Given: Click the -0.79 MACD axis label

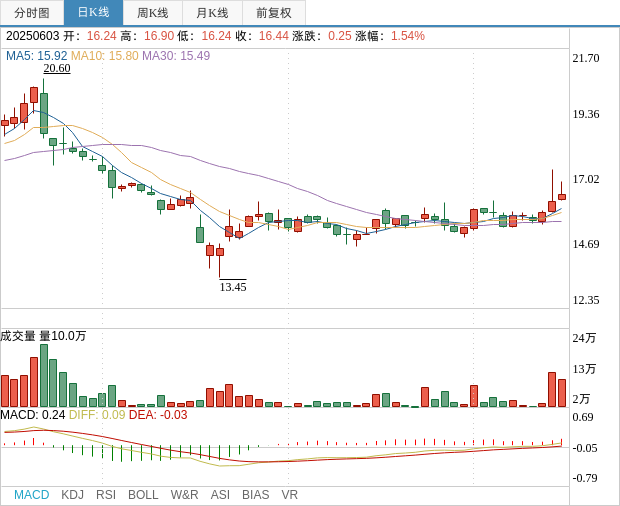Looking at the screenshot, I should tap(585, 478).
